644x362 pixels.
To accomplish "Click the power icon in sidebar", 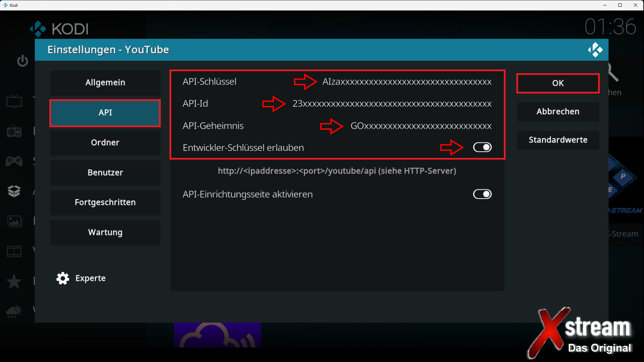I will 22,61.
